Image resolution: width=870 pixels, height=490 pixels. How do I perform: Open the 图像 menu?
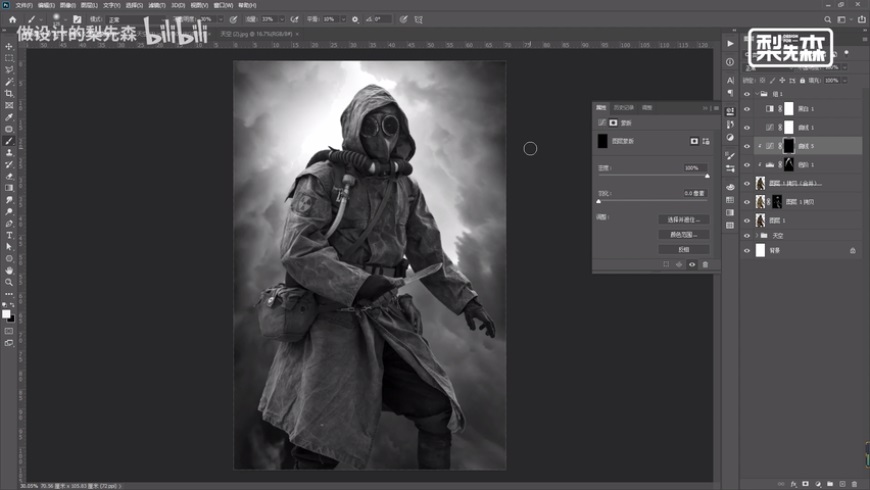coord(67,5)
